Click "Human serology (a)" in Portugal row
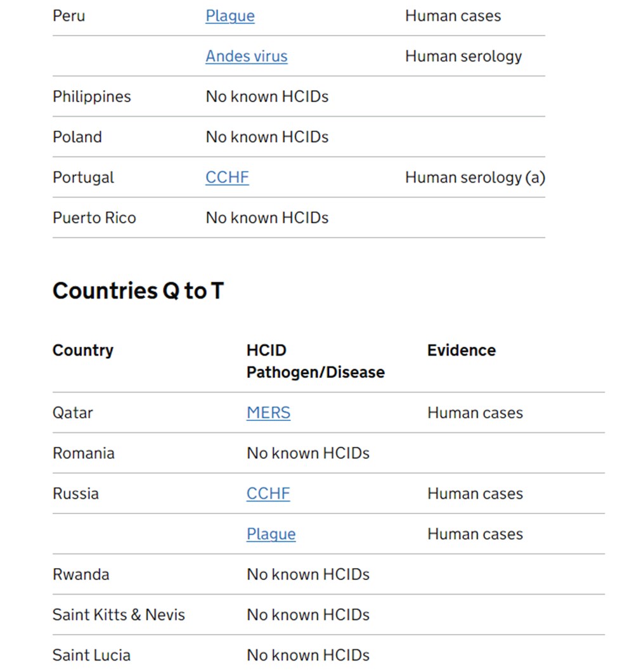This screenshot has height=672, width=634. point(475,178)
